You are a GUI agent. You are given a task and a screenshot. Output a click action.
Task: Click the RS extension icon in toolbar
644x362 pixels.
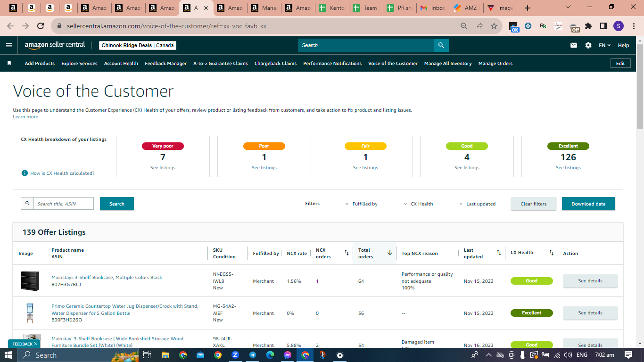[543, 26]
